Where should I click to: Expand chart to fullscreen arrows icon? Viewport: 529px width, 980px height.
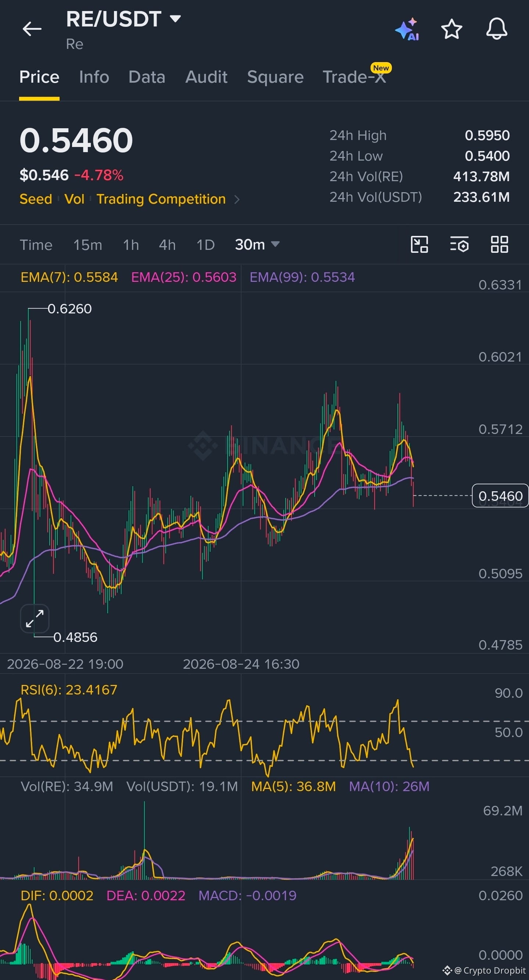35,618
